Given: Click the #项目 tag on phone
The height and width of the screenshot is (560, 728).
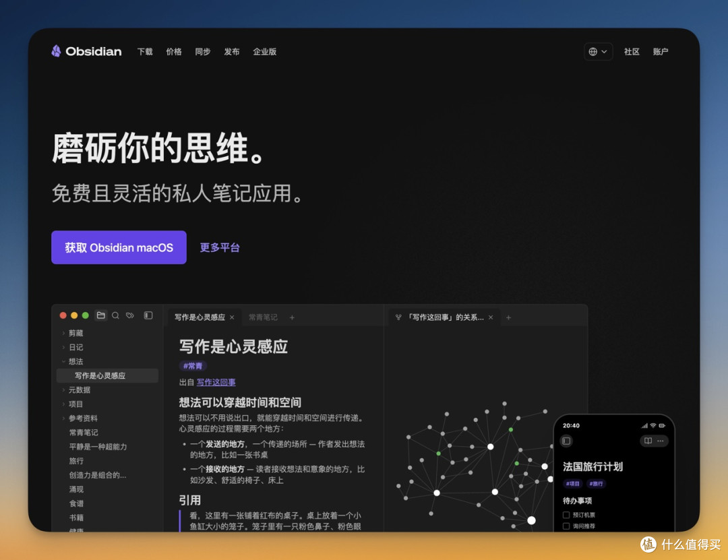Looking at the screenshot, I should point(572,484).
